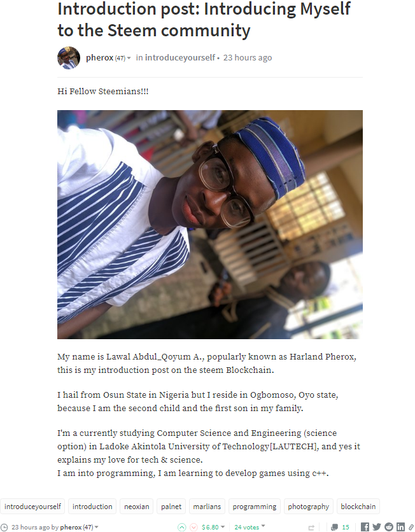This screenshot has height=532, width=415.
Task: Share the post on LinkedIn
Action: pos(401,527)
